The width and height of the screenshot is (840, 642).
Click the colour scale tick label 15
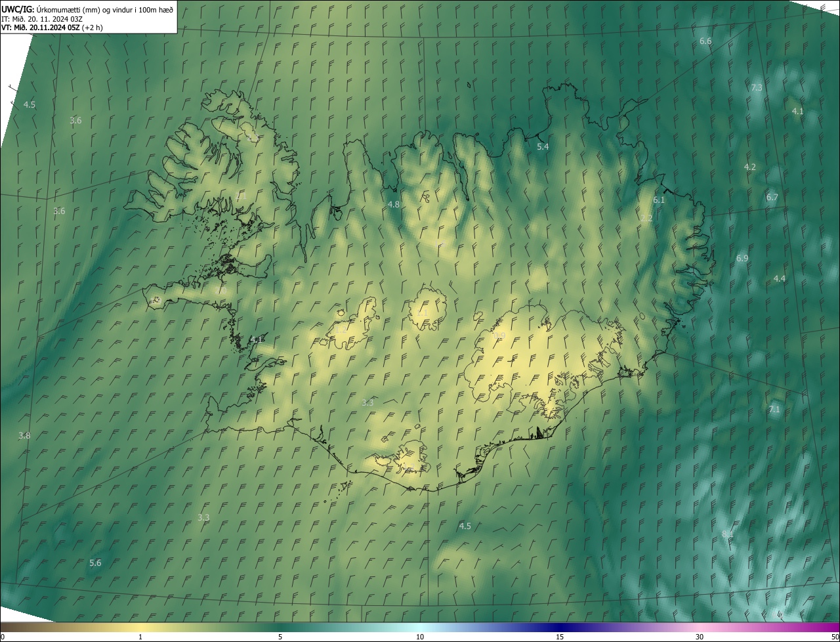[560, 637]
